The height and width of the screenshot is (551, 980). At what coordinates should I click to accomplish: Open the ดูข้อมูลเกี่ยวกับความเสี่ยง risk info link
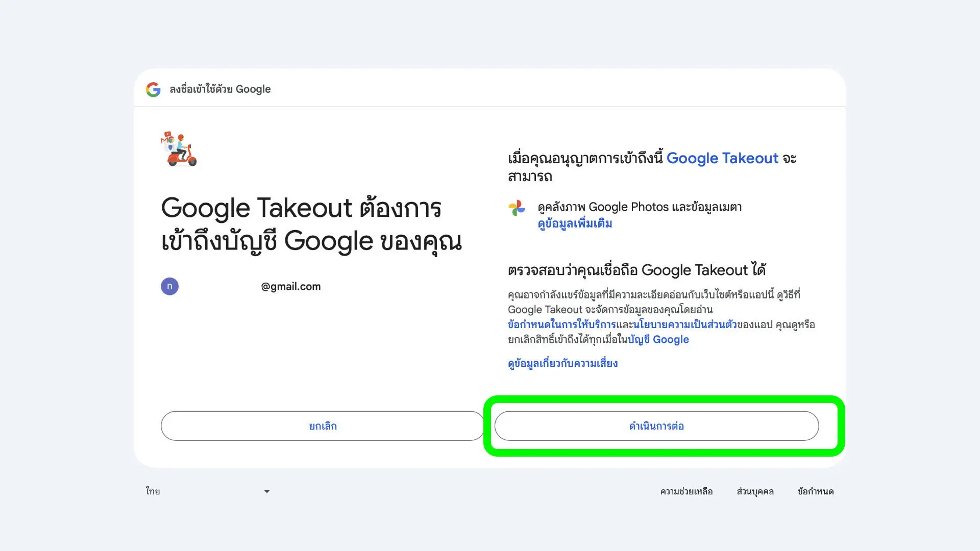pos(562,363)
